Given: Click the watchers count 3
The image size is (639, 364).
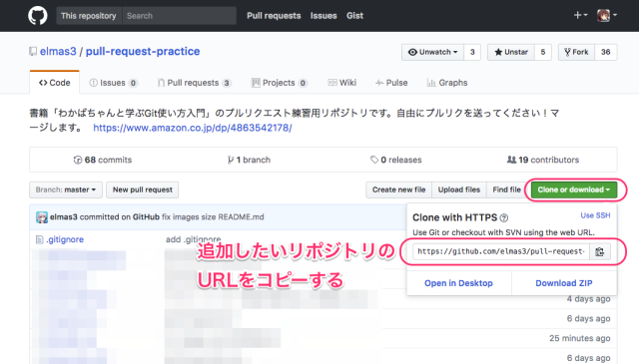Looking at the screenshot, I should coord(472,52).
